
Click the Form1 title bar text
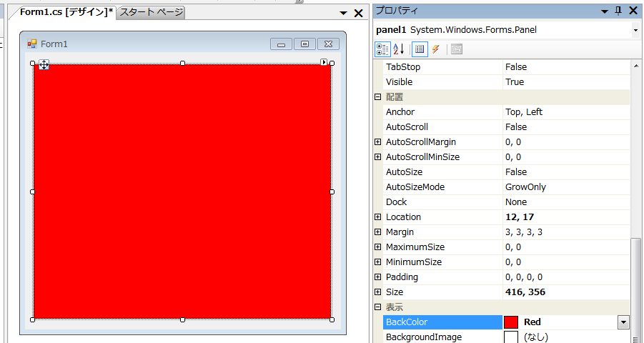click(54, 44)
